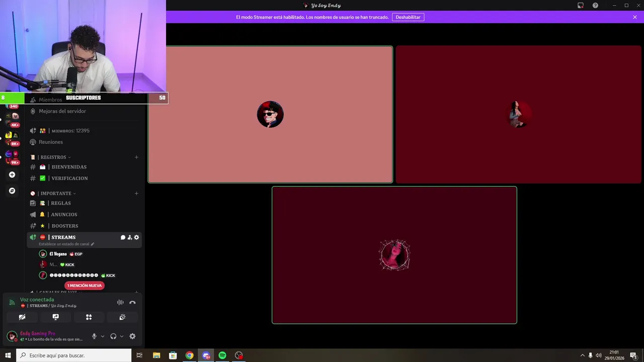
Task: Open the VERIFICACION channel
Action: (x=69, y=178)
